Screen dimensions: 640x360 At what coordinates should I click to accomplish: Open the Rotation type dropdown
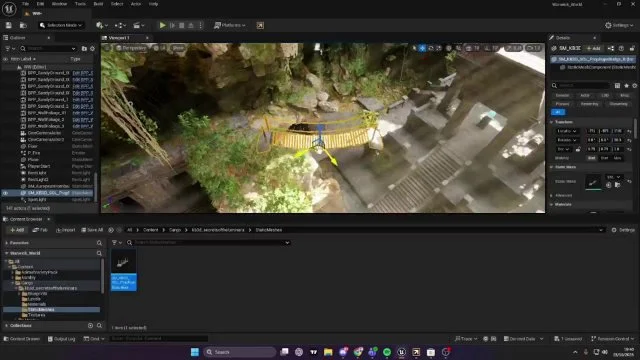click(567, 140)
